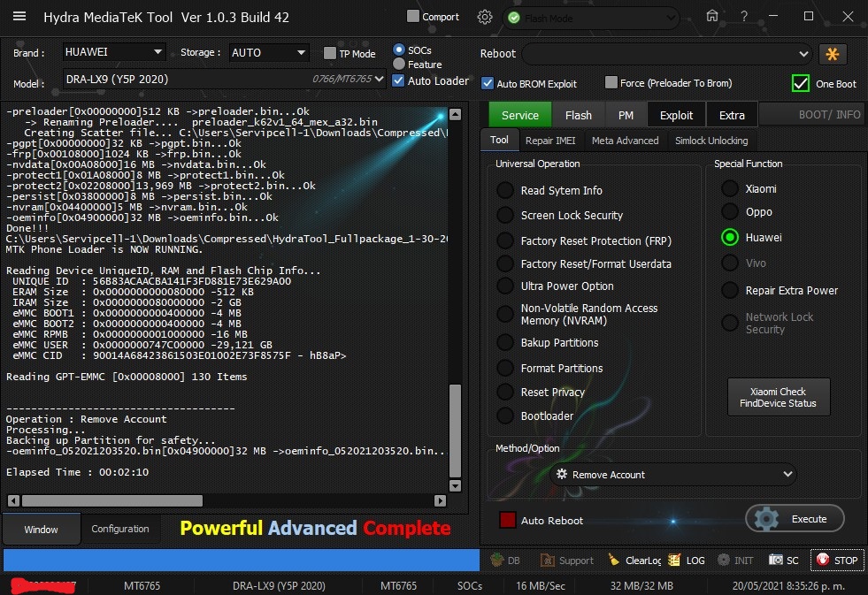Image resolution: width=868 pixels, height=595 pixels.
Task: Click the INIT gear icon
Action: click(x=724, y=560)
